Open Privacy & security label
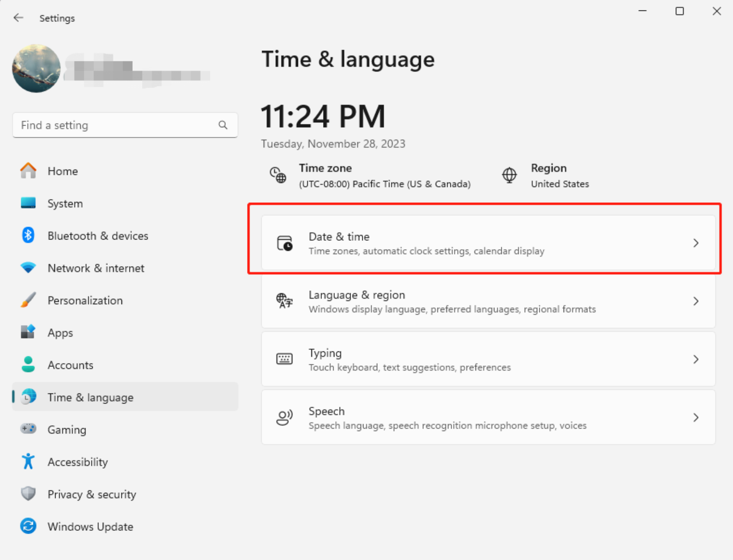 tap(92, 494)
